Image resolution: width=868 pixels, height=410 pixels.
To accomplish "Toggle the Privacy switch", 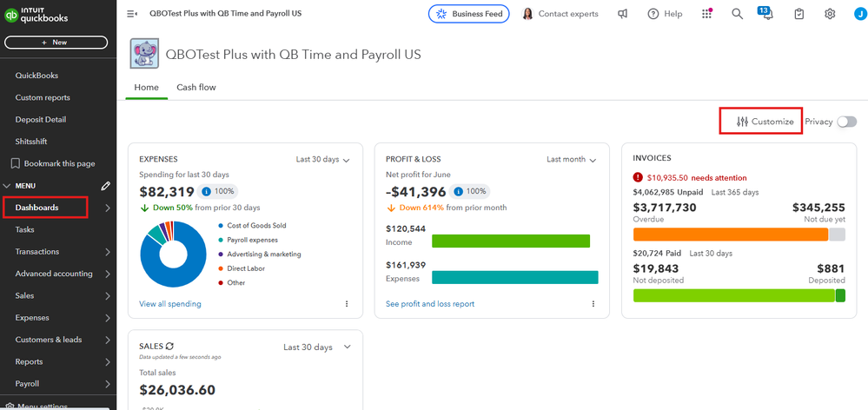I will pyautogui.click(x=846, y=122).
